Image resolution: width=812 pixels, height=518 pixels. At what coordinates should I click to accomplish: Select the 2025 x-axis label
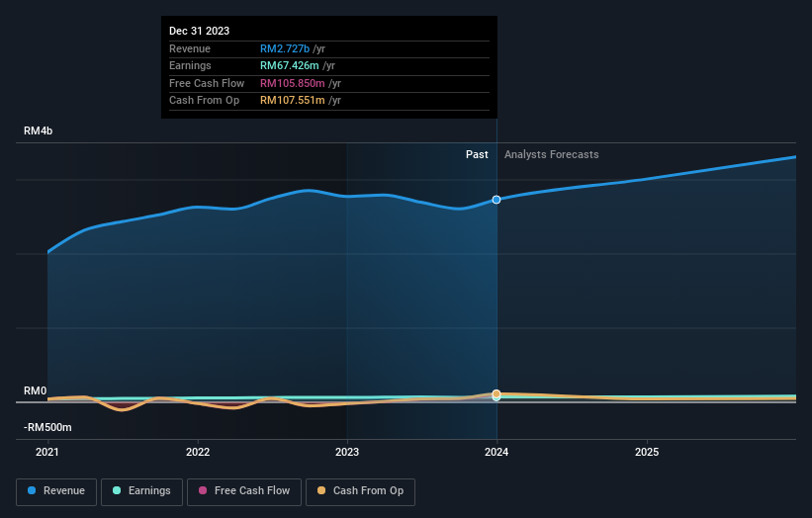[647, 453]
